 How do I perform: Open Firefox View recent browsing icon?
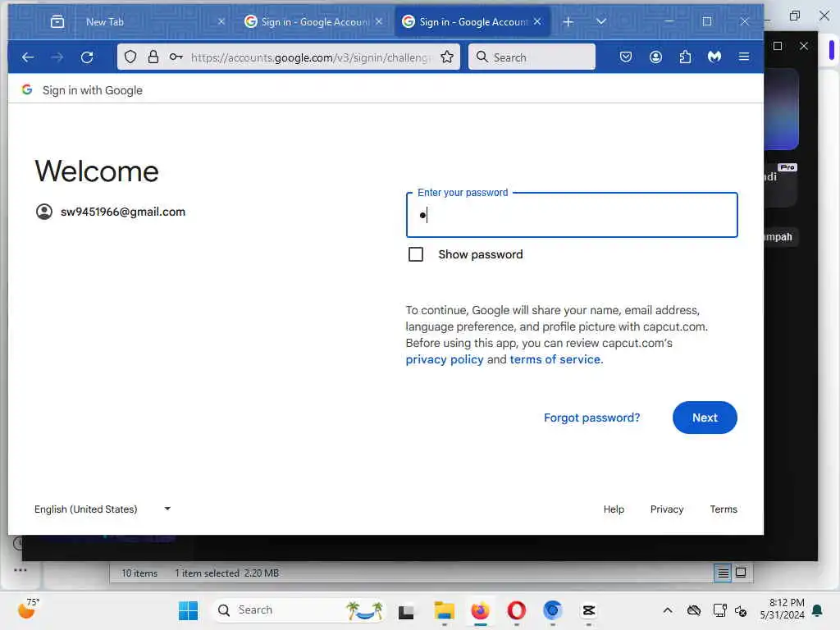tap(57, 21)
